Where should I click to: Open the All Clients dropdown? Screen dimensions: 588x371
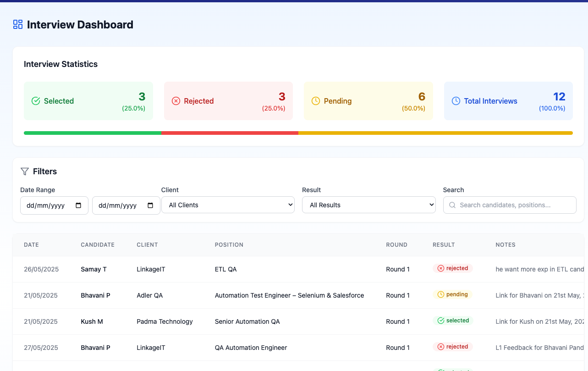coord(228,205)
